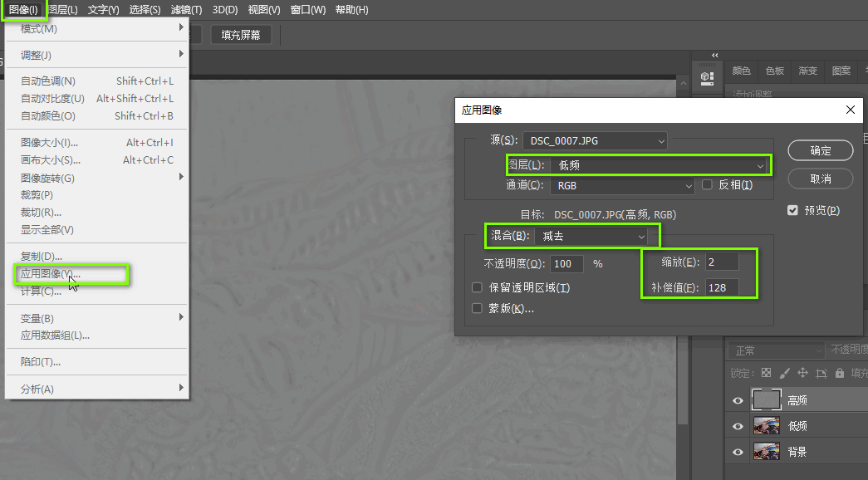
Task: Open the 窗口(W) menu
Action: pyautogui.click(x=308, y=10)
